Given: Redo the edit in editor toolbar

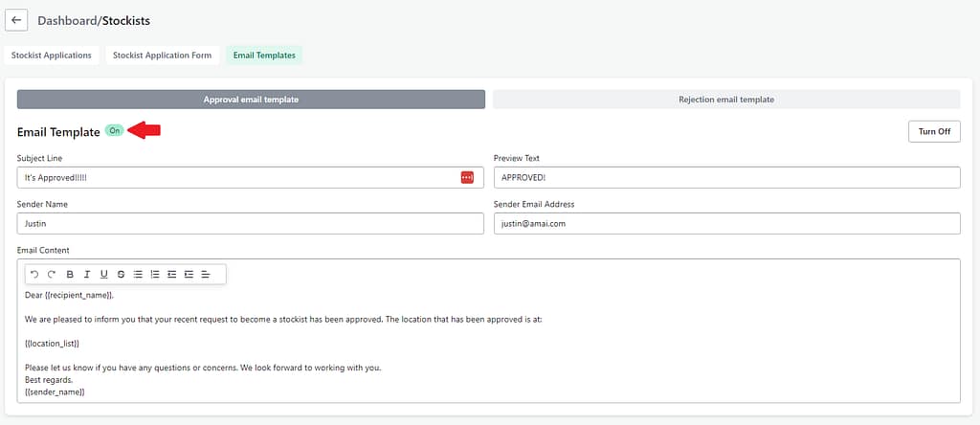Looking at the screenshot, I should [52, 275].
